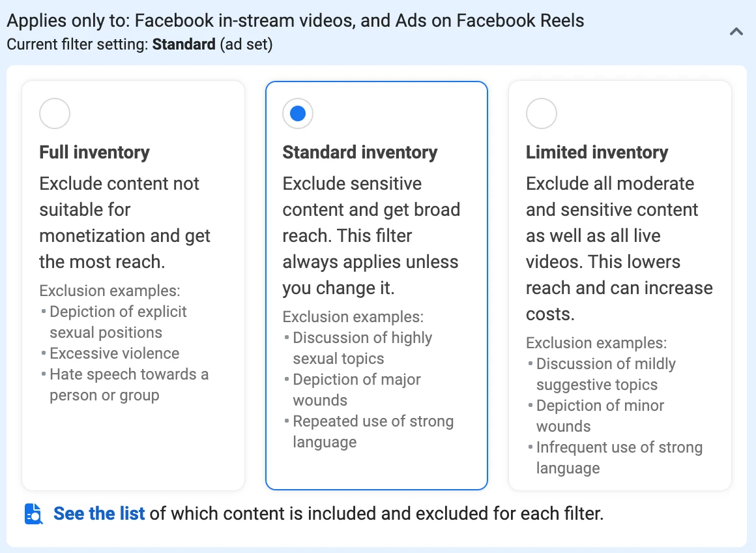Screen dimensions: 756x553
Task: Click the "Exclude all moderate" description text
Action: point(618,248)
